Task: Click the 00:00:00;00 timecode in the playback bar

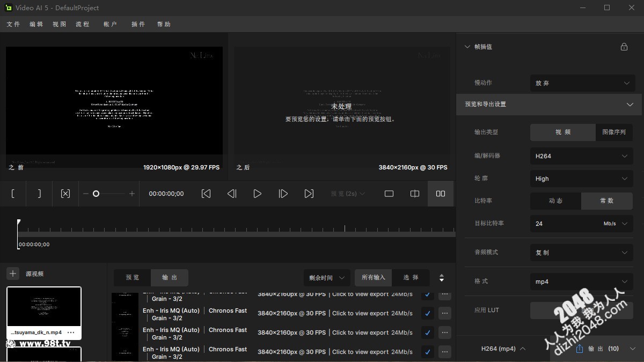Action: pos(166,194)
